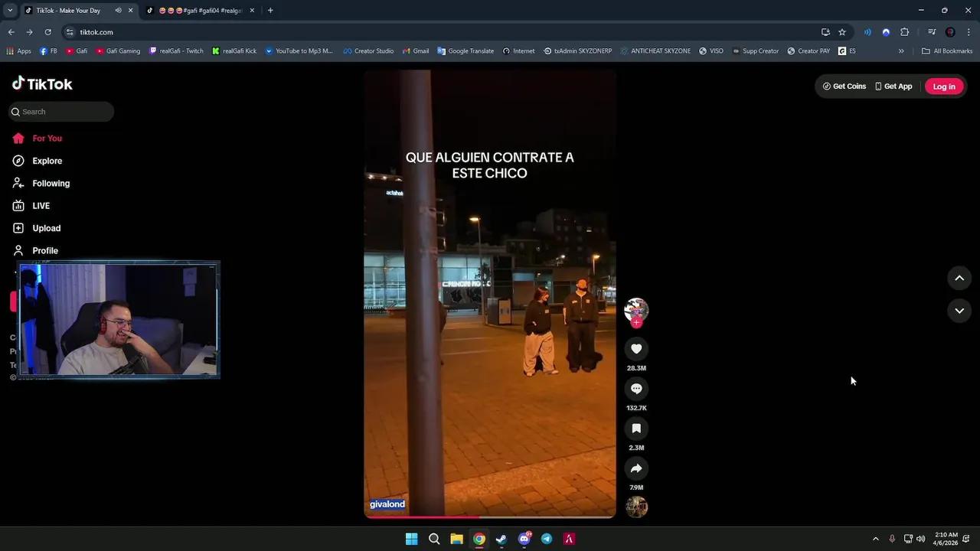Open the Gmail bookmark in the bookmarks bar
This screenshot has height=551, width=980.
click(416, 51)
